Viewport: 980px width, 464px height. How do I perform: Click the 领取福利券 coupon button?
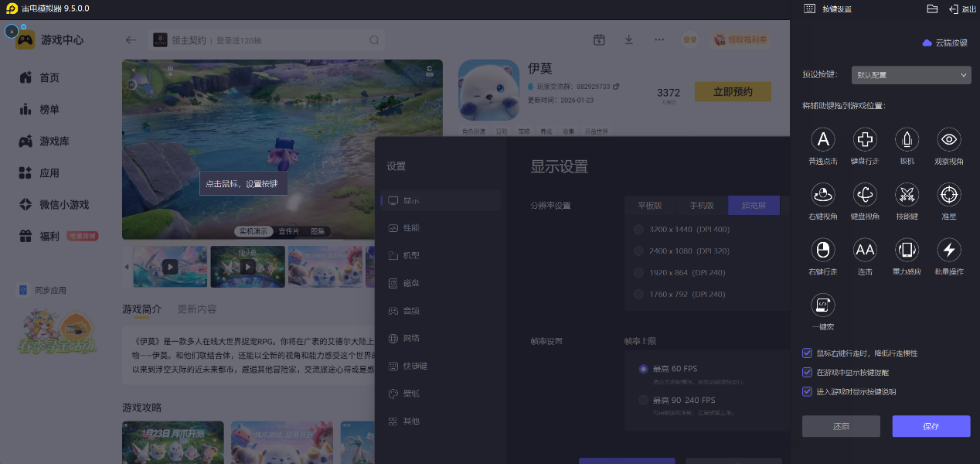740,39
